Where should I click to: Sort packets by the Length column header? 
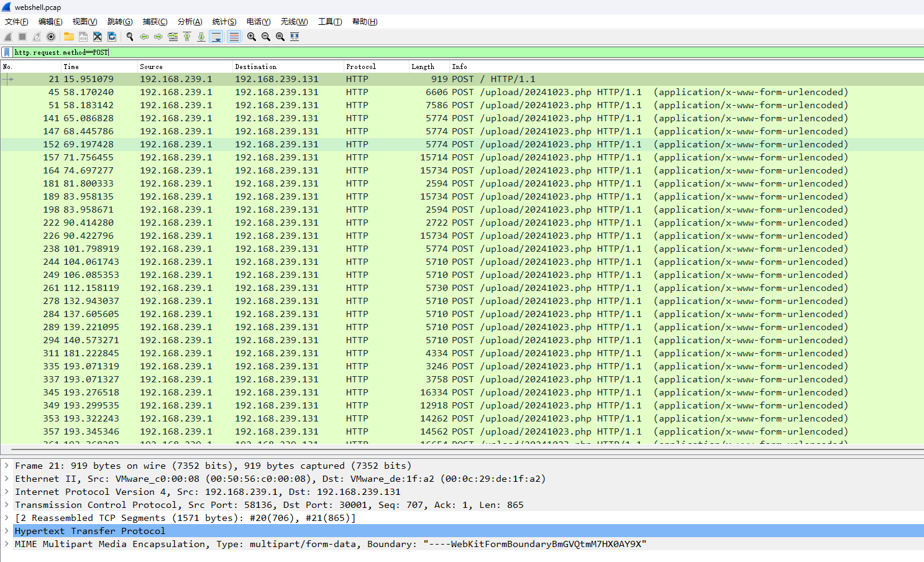pos(428,67)
